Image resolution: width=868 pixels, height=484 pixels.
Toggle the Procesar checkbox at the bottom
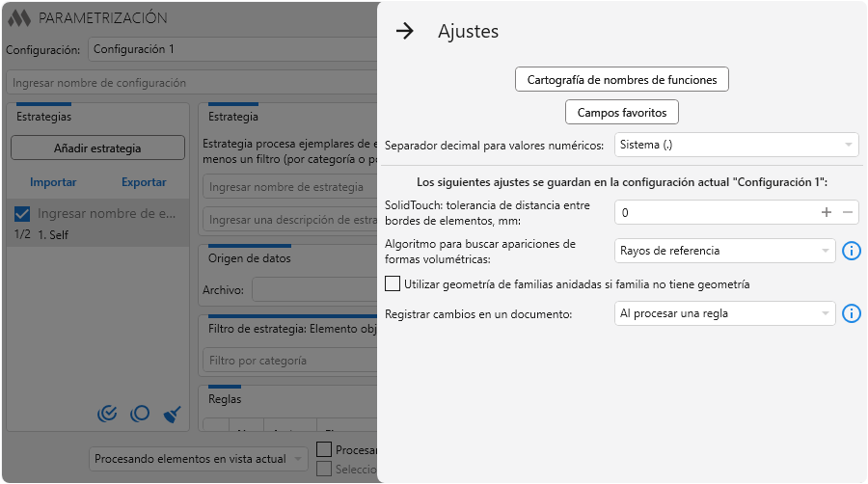pyautogui.click(x=324, y=449)
